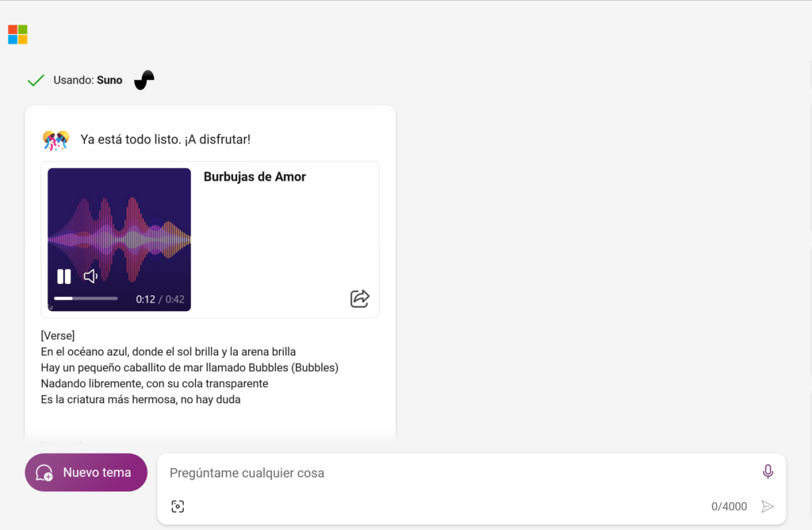Click the green checkmark next to Usando
This screenshot has height=530, width=812.
pyautogui.click(x=36, y=80)
